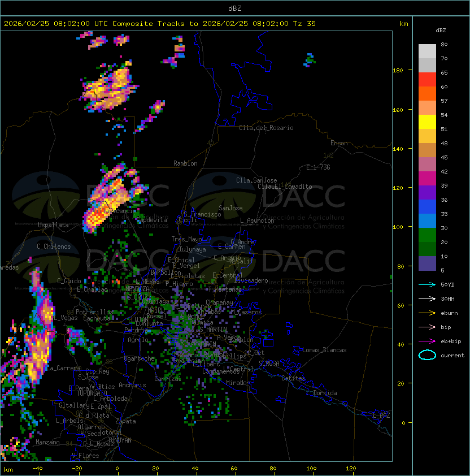
Task: Click the 'dBZ' heading above the color scale
Action: pyautogui.click(x=441, y=31)
